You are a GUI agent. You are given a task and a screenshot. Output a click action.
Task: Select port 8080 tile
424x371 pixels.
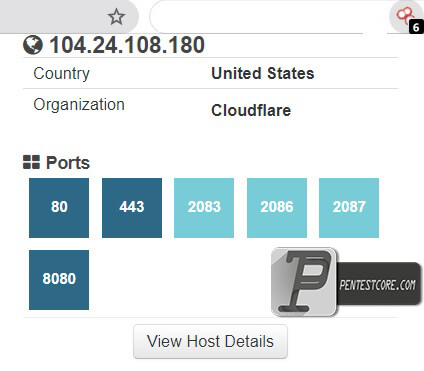pos(59,280)
